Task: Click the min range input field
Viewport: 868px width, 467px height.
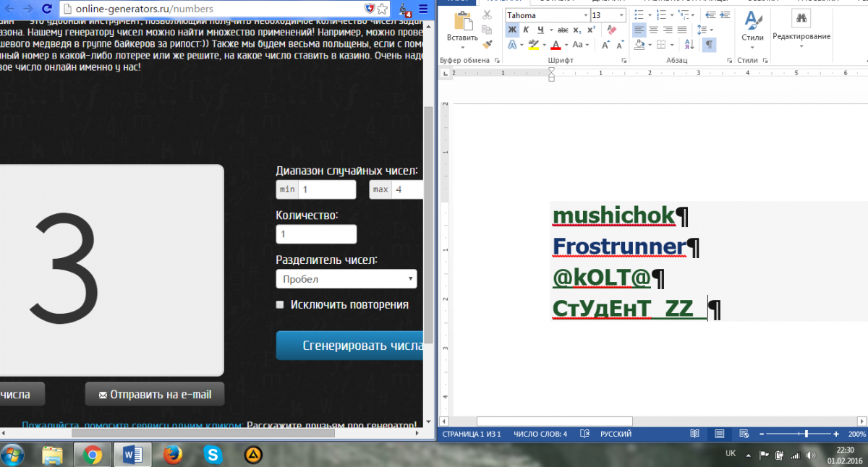Action: [x=328, y=189]
